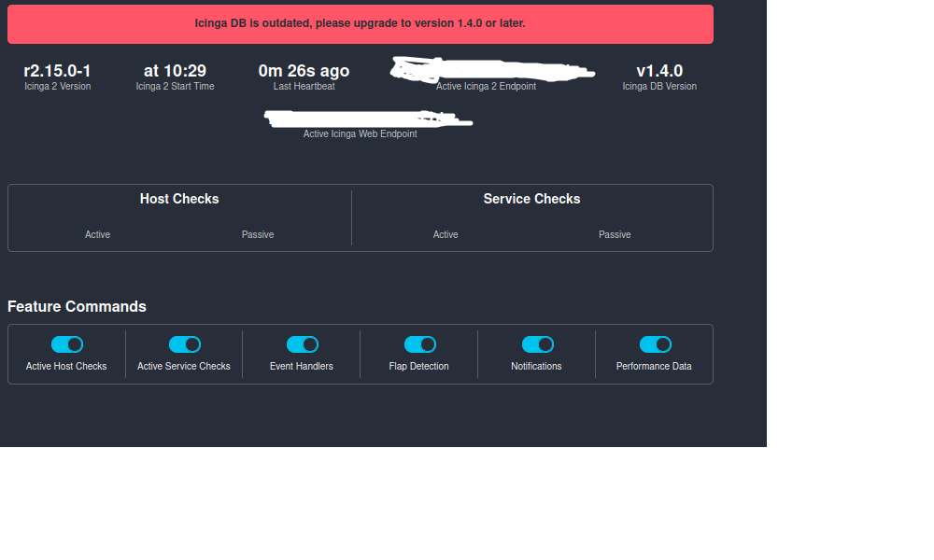Click the Performance Data label
Viewport: 934px width, 560px height.
pos(654,366)
